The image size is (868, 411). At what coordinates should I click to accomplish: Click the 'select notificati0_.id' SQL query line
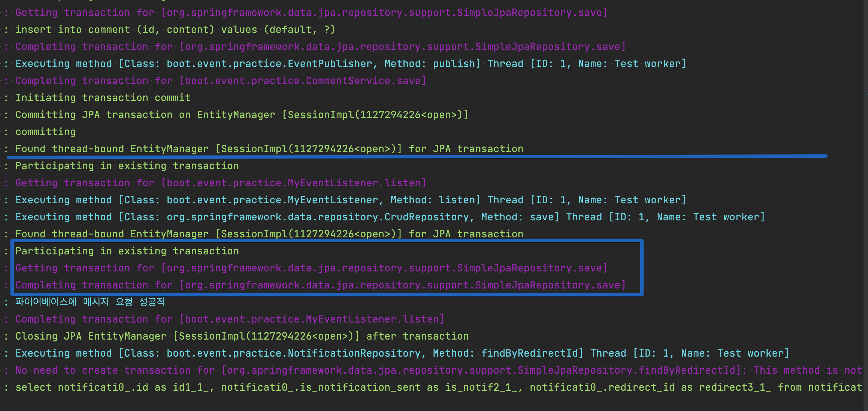tap(438, 387)
